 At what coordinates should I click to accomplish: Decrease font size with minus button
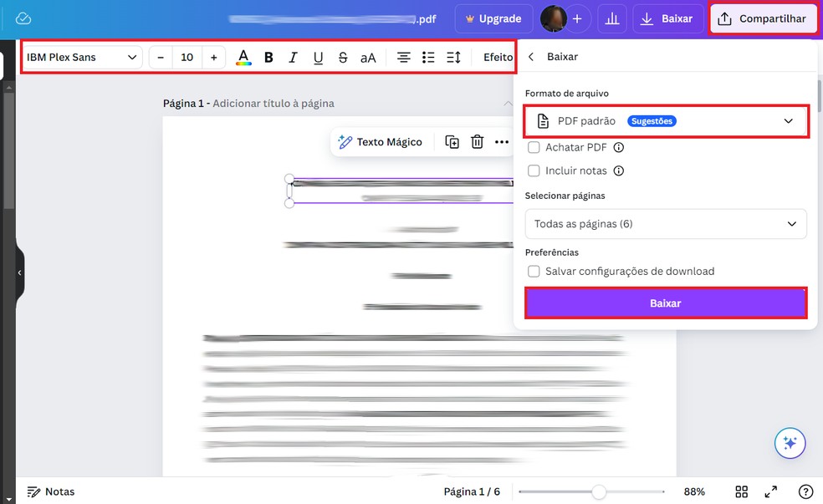tap(161, 57)
